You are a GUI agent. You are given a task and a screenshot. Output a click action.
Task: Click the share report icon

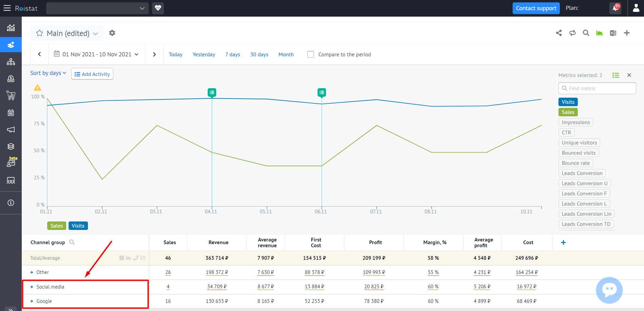pyautogui.click(x=559, y=33)
